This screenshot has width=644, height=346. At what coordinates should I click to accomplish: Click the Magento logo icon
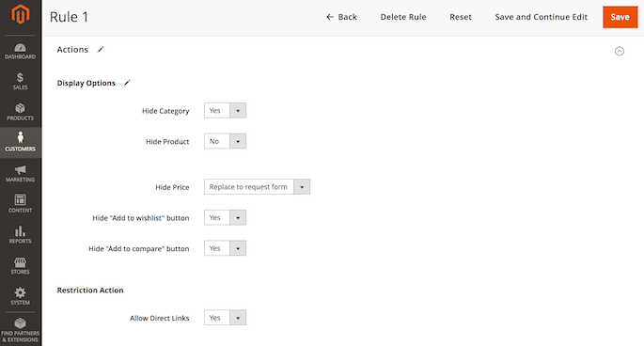point(20,14)
